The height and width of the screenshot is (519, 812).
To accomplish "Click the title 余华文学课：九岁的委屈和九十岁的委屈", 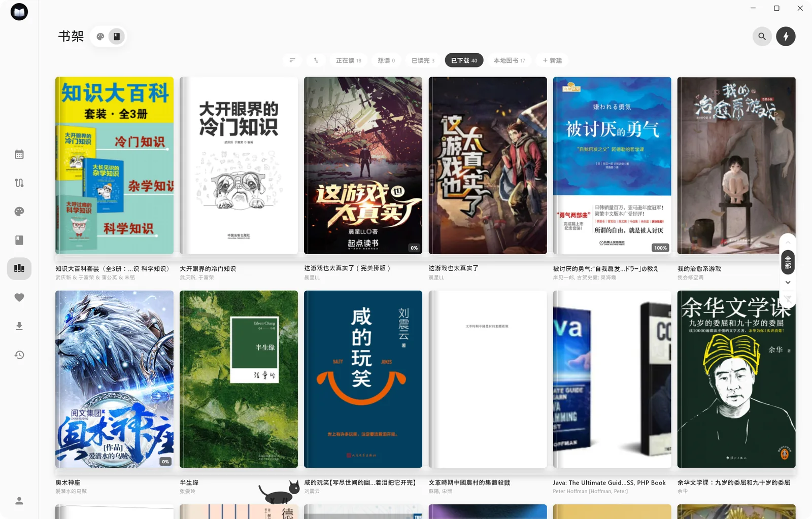I will 734,482.
